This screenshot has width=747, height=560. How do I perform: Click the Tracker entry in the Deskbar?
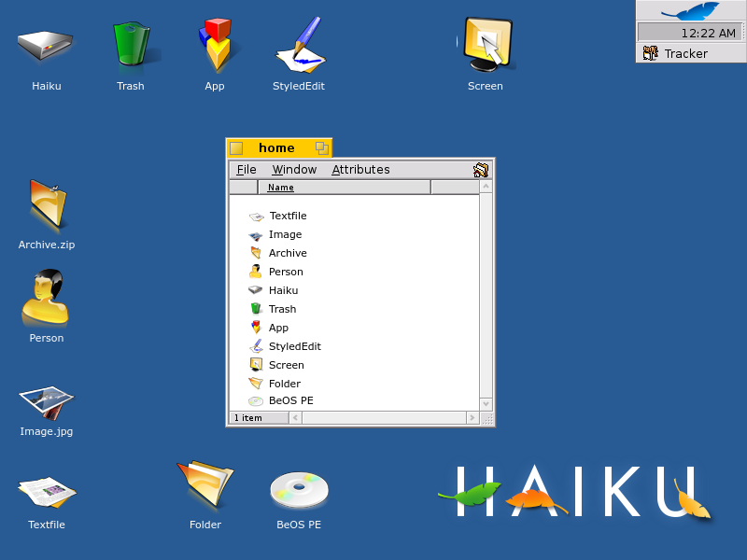coord(691,53)
